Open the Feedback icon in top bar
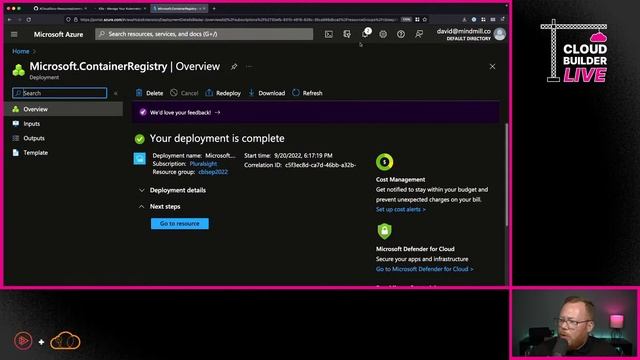The width and height of the screenshot is (640, 360). pyautogui.click(x=419, y=34)
